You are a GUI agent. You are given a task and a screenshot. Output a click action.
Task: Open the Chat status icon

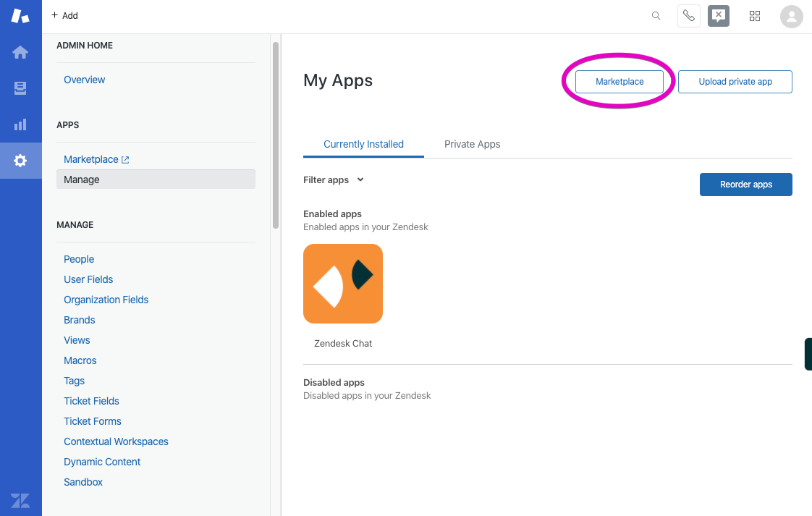coord(719,15)
